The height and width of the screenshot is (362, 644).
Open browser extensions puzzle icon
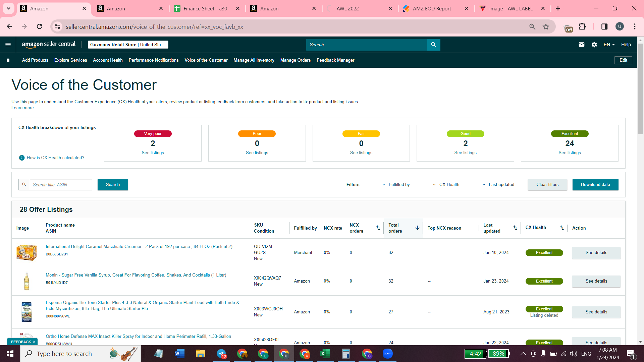tap(583, 26)
